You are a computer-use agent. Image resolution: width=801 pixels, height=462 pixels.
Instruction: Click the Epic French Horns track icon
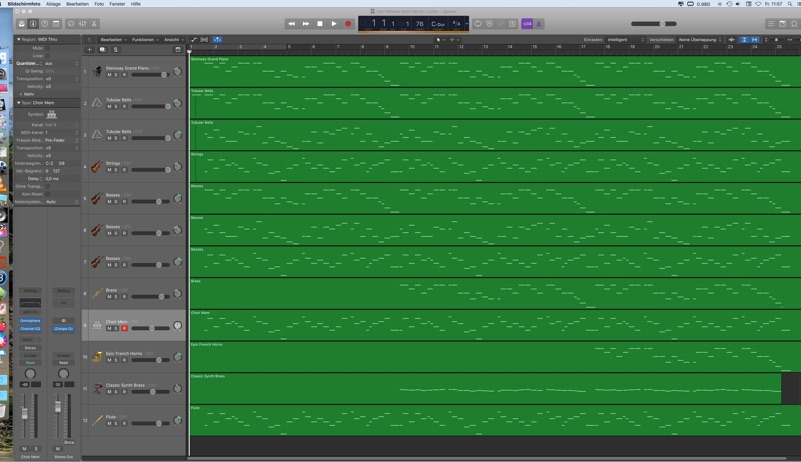point(97,357)
